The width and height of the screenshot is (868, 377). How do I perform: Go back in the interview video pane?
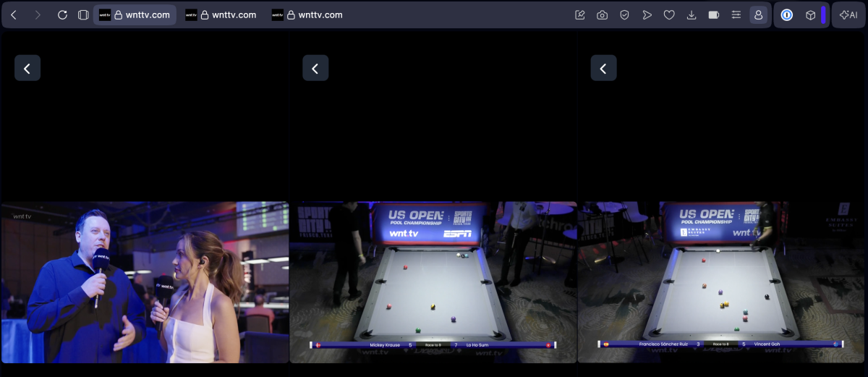click(27, 68)
